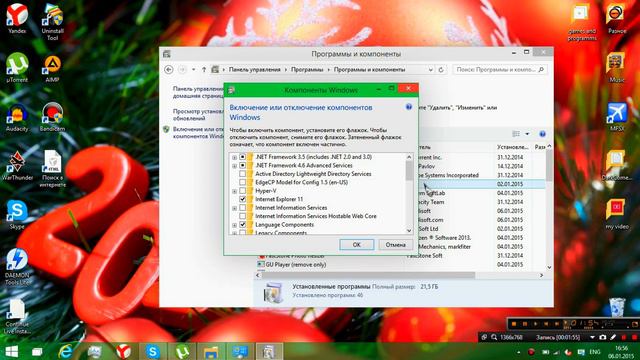
Task: Open 'Просмотр установленных обновлений' link
Action: pyautogui.click(x=198, y=115)
